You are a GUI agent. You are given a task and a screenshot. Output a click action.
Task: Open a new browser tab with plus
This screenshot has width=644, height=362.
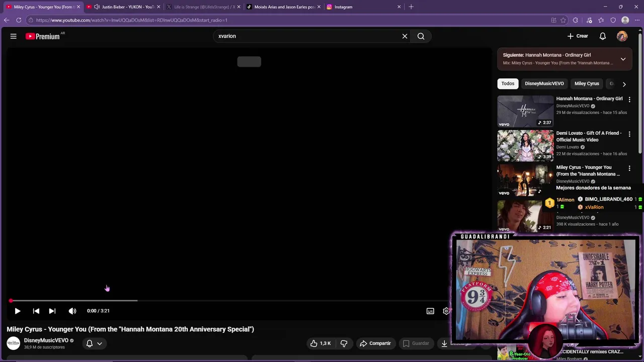[411, 7]
